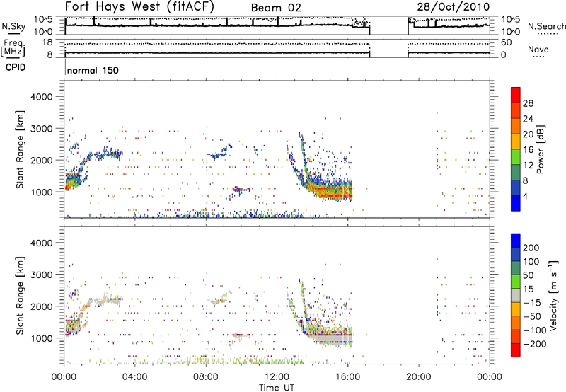Click the "20:00" time tick label
This screenshot has height=392, width=566.
(x=418, y=377)
